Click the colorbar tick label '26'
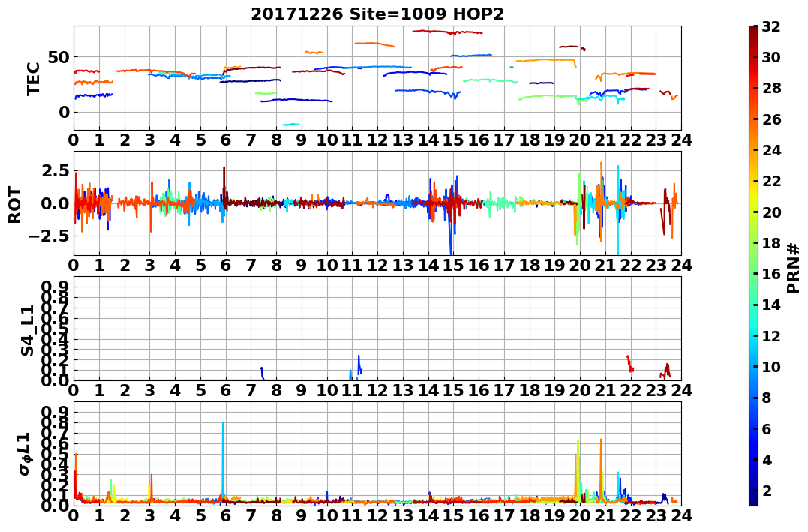808x532 pixels. point(771,119)
